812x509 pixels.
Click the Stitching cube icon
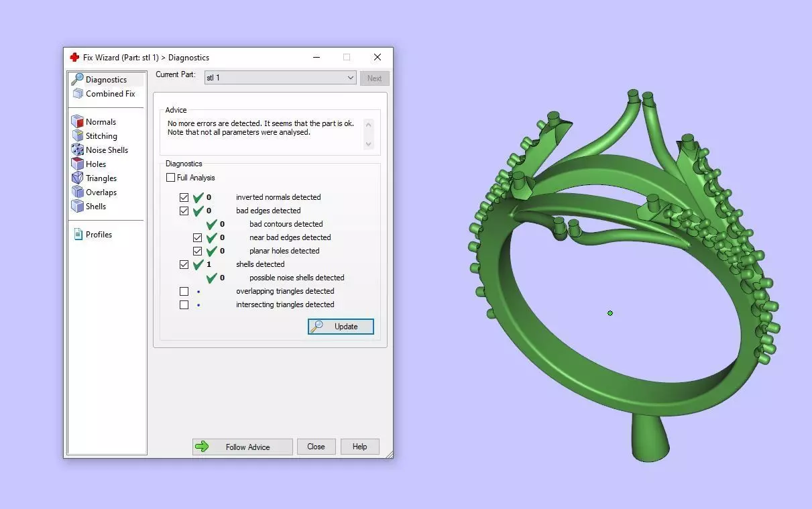point(77,136)
